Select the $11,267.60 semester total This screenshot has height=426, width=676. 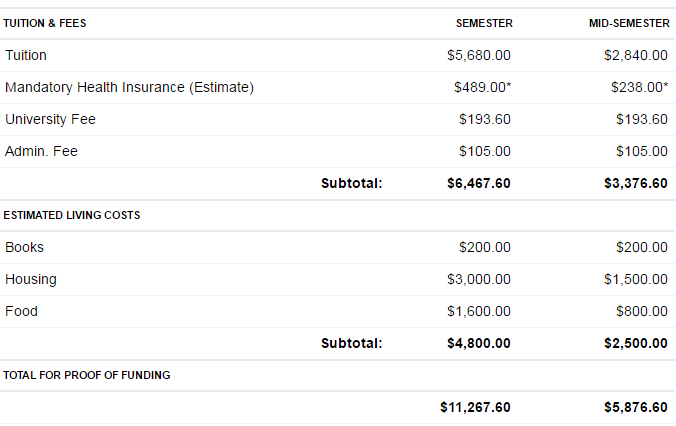pos(475,407)
